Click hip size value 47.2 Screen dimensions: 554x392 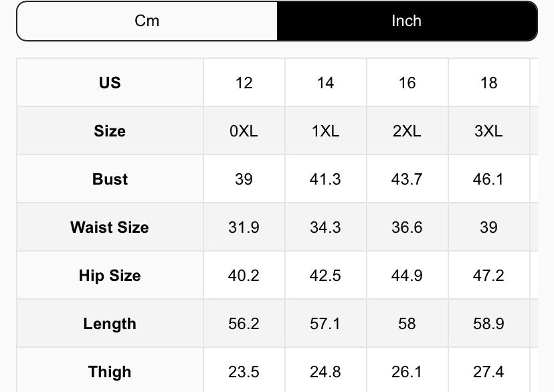point(488,275)
